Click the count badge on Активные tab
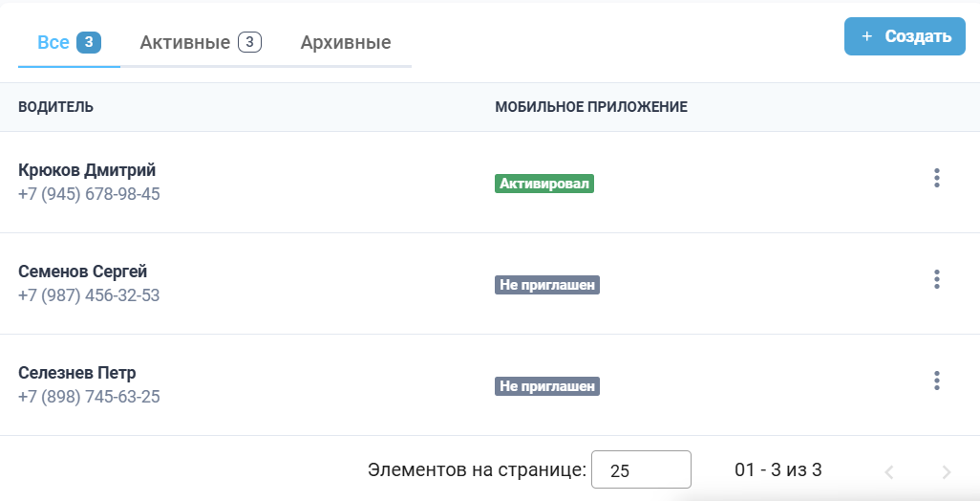This screenshot has width=980, height=501. (249, 42)
